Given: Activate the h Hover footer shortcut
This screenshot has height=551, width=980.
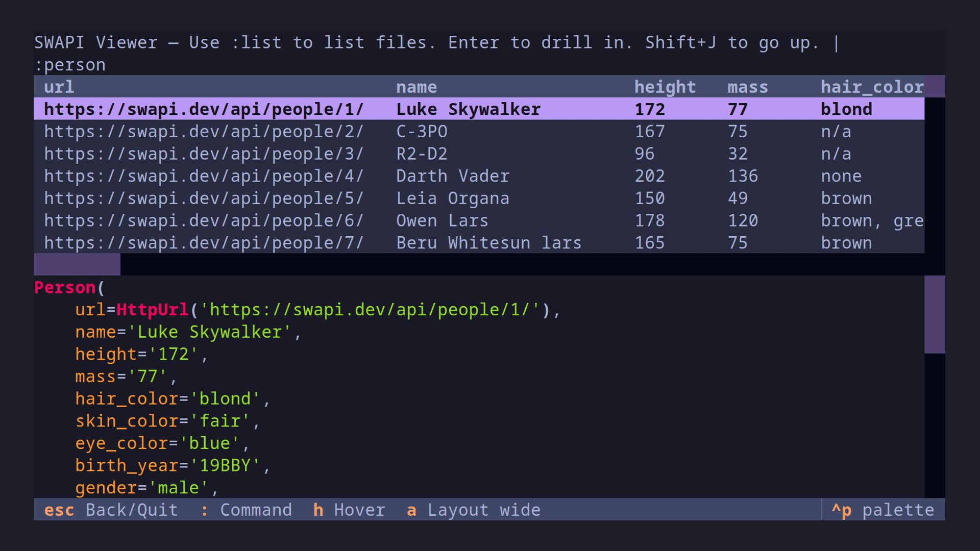Looking at the screenshot, I should [349, 510].
